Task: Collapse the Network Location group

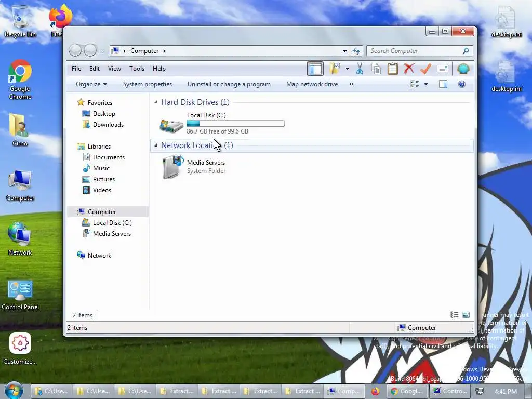Action: (x=156, y=145)
